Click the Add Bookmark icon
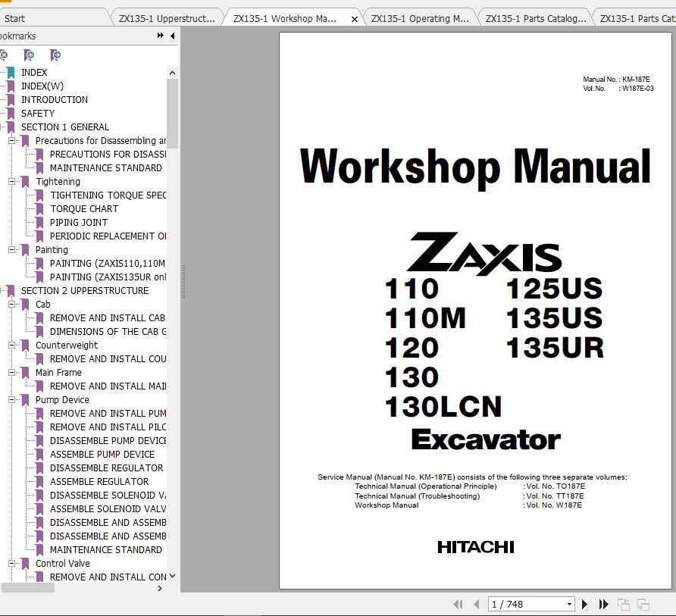Viewport: 676px width, 616px height. click(29, 55)
